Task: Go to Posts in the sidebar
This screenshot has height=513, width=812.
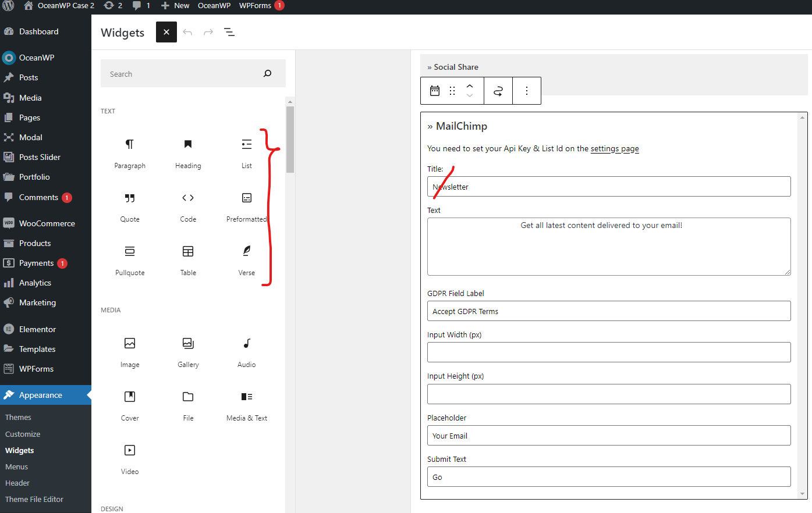Action: 45,77
